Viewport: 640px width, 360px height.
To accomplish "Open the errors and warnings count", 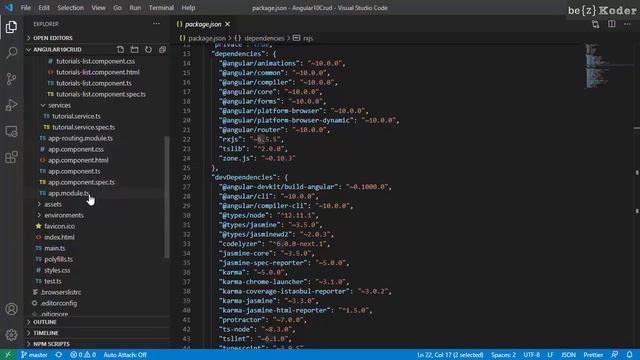I will pyautogui.click(x=82, y=355).
